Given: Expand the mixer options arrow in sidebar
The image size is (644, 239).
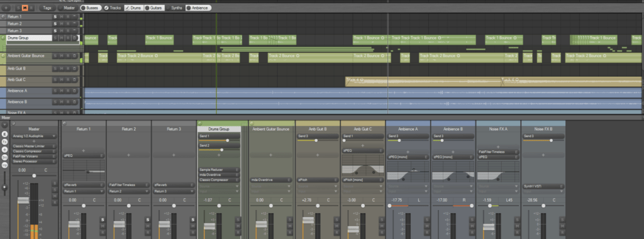Looking at the screenshot, I should tap(4, 125).
